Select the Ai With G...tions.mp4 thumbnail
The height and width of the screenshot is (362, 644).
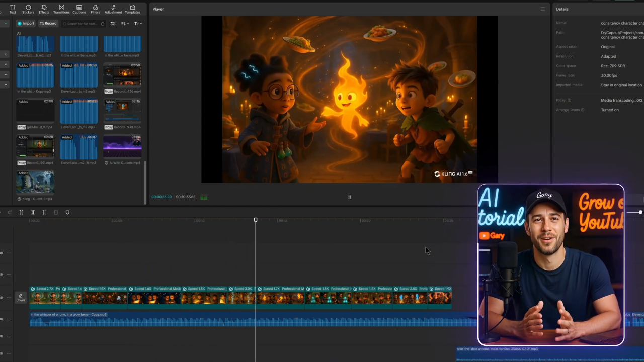(122, 147)
